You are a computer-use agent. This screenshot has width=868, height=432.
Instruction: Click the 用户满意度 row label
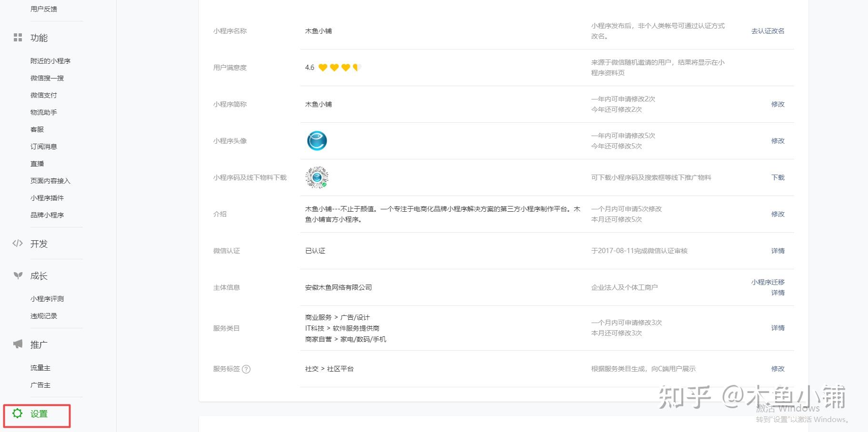pos(230,68)
